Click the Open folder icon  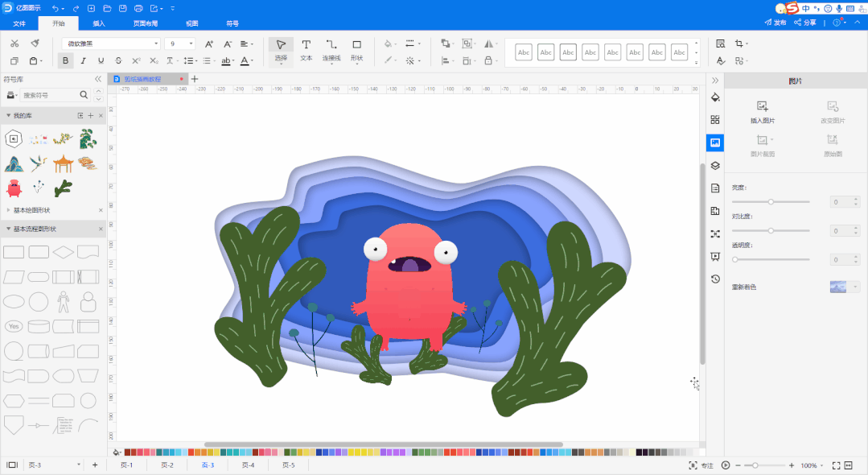pos(107,8)
